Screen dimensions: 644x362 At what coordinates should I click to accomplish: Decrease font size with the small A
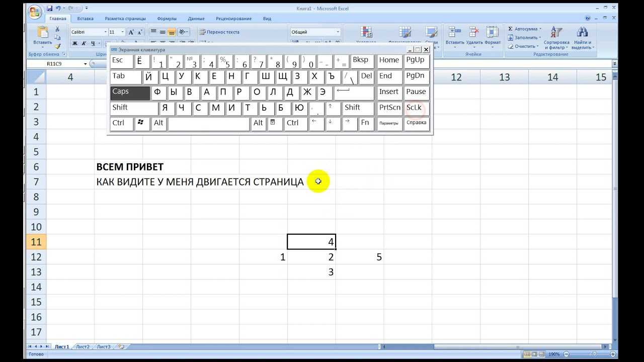click(139, 32)
